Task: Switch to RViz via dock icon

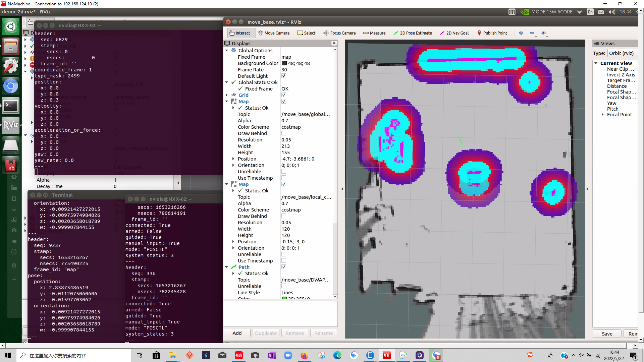Action: (11, 125)
